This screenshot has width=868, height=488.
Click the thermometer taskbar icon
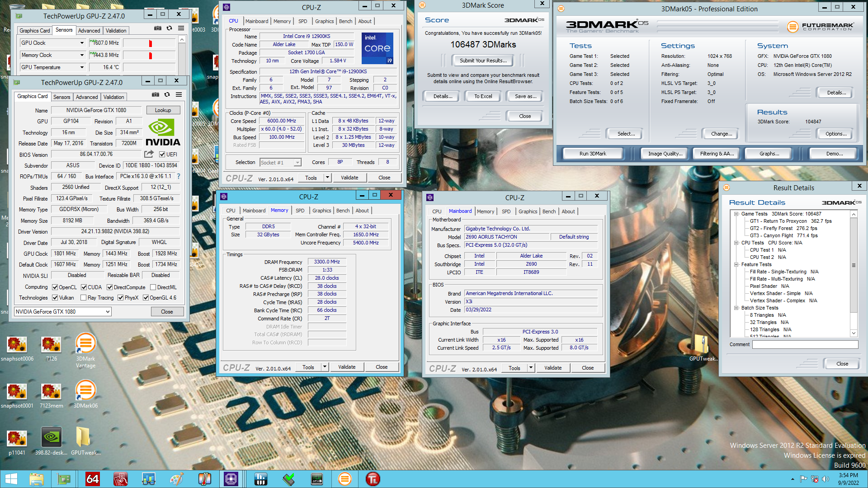coord(205,479)
